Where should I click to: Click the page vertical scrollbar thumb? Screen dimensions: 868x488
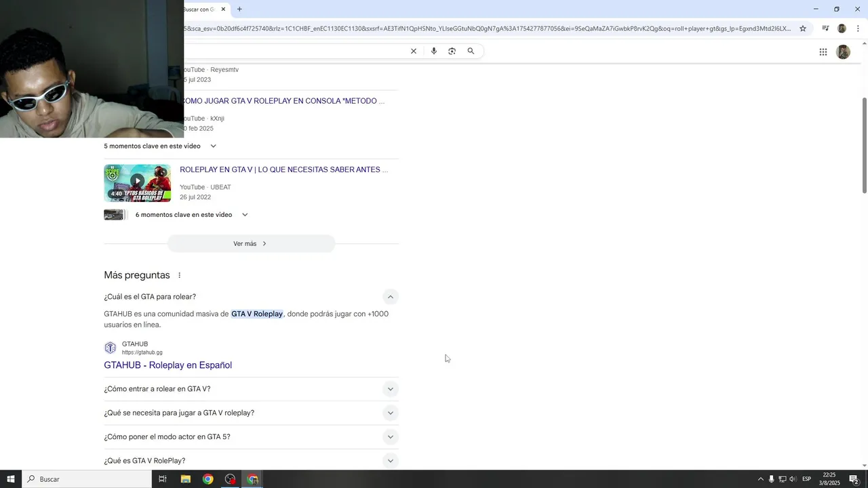coord(864,144)
